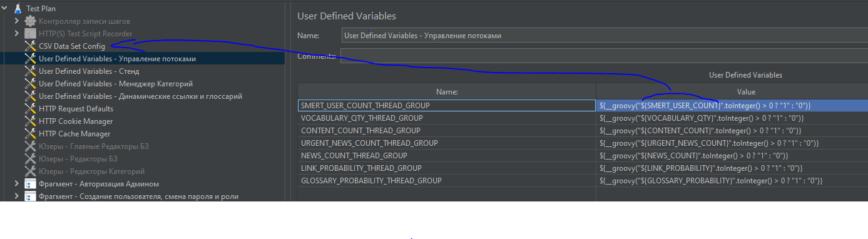The image size is (868, 239).
Task: Click value cell containing SMERT_USER_COUNT groovy
Action: tap(732, 106)
